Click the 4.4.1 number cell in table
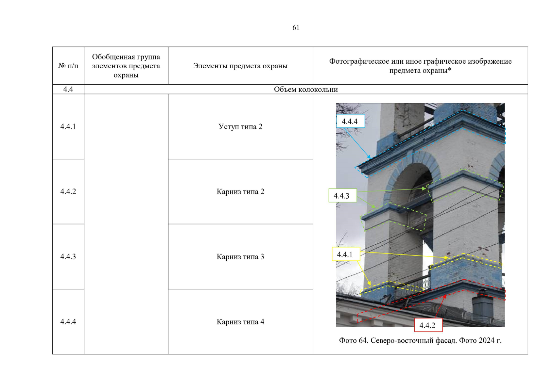This screenshot has width=555, height=392. pyautogui.click(x=68, y=127)
